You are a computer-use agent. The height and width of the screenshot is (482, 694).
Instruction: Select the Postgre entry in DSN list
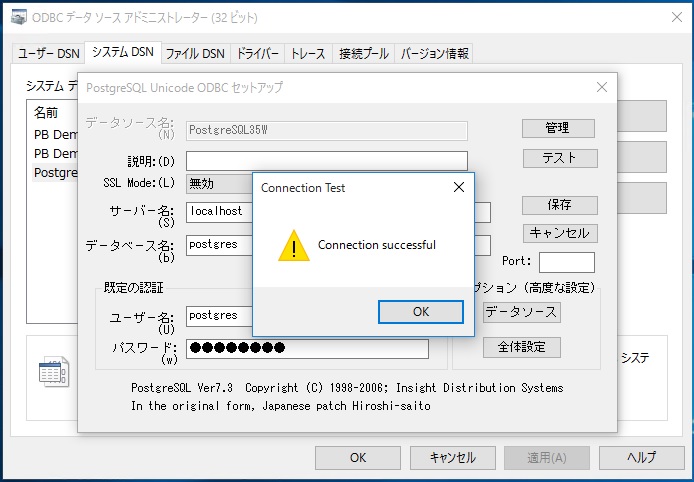coord(56,173)
